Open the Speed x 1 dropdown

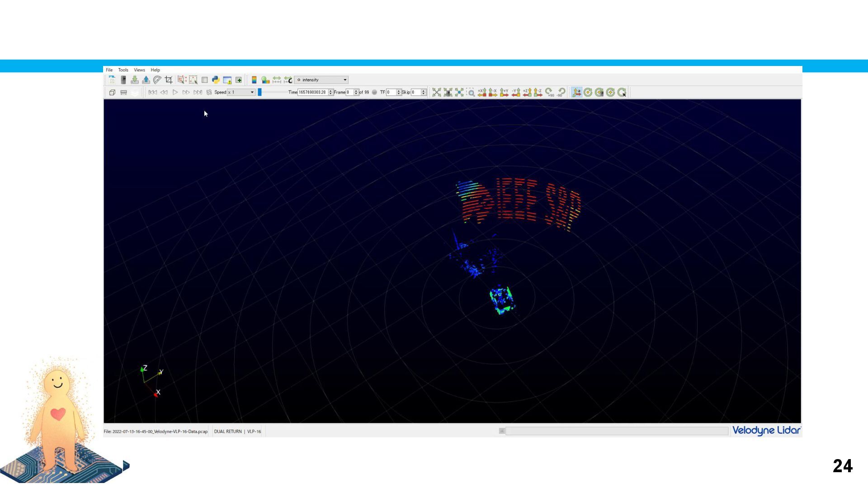(241, 92)
